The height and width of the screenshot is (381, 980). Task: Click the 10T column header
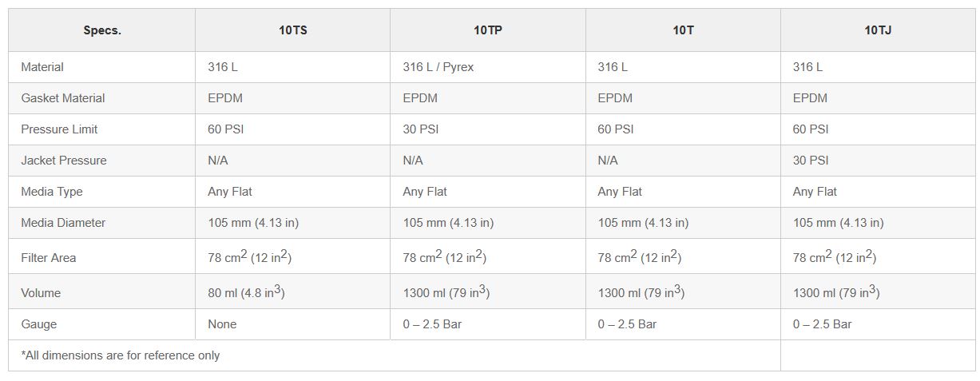click(683, 30)
